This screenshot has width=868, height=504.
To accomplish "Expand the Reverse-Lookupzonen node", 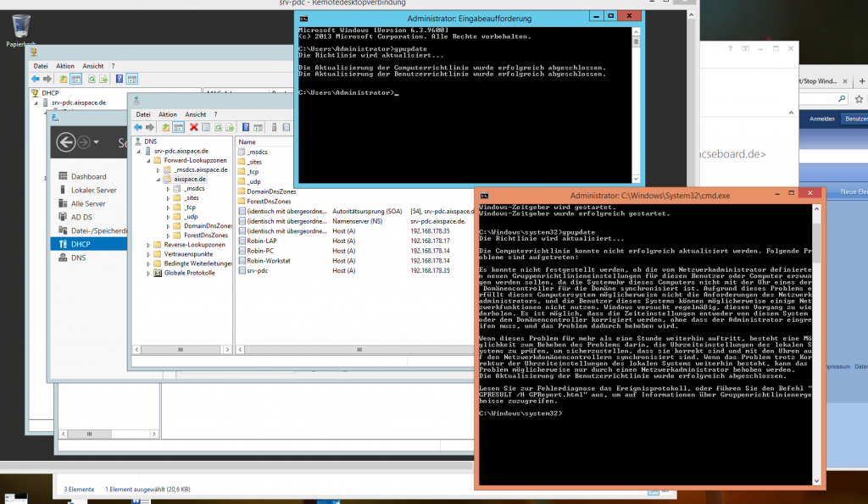I will click(x=148, y=245).
